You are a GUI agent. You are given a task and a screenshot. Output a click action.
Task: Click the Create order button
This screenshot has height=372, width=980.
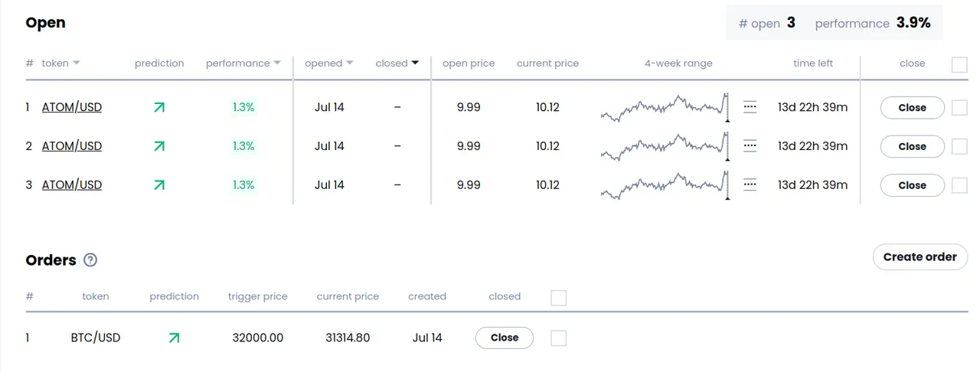point(920,257)
